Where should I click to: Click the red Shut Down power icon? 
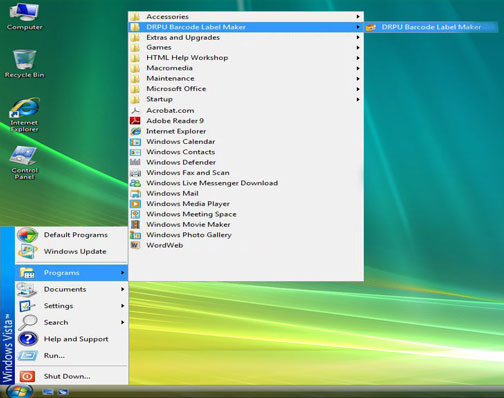[x=27, y=376]
